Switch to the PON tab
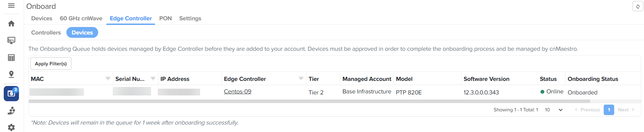This screenshot has width=644, height=132. (x=165, y=18)
